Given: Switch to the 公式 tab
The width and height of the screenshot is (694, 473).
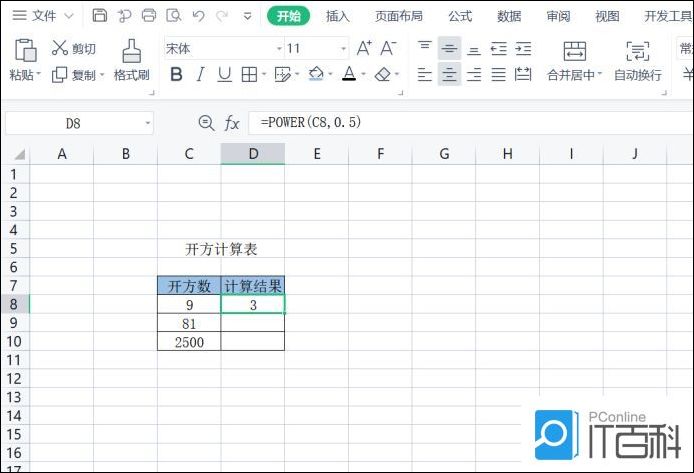Looking at the screenshot, I should pyautogui.click(x=460, y=16).
